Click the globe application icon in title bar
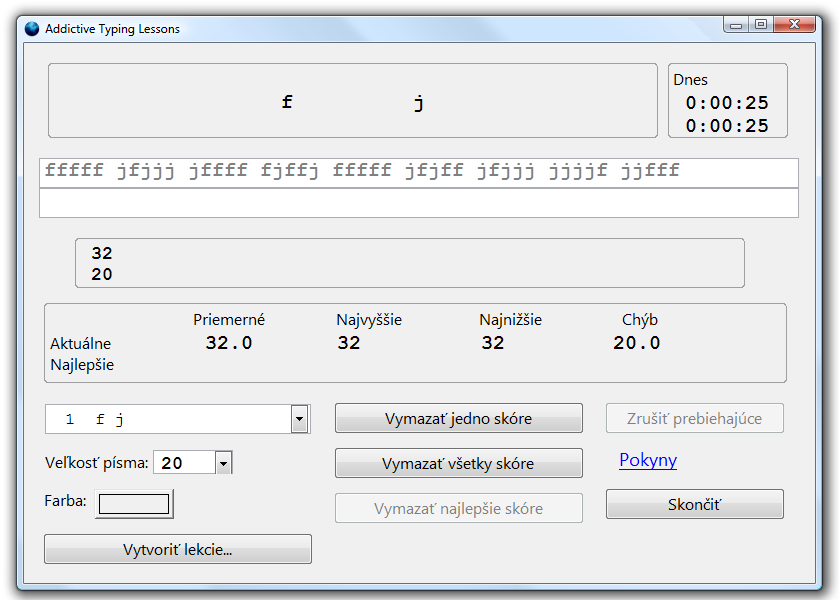Viewport: 839px width, 600px height. coord(32,28)
